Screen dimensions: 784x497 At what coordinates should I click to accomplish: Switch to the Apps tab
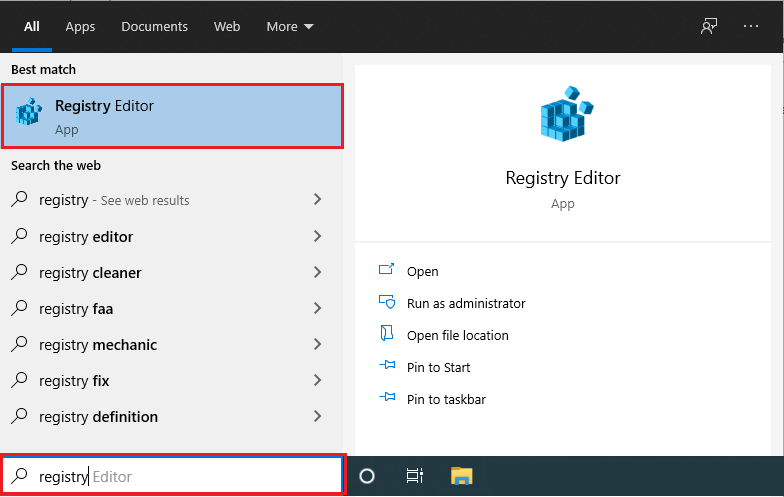(x=80, y=27)
